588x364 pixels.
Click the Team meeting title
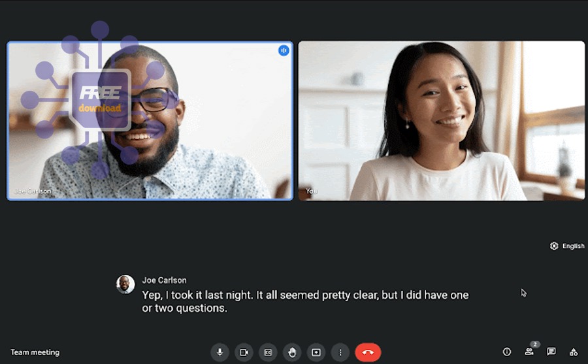coord(35,352)
